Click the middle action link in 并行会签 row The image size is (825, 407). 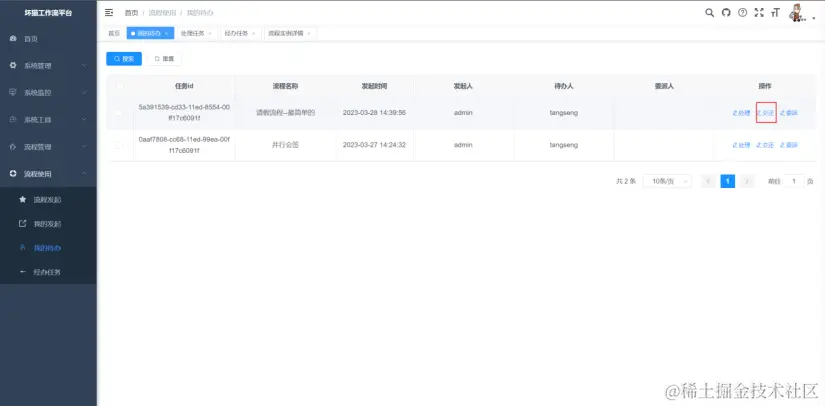tap(766, 145)
